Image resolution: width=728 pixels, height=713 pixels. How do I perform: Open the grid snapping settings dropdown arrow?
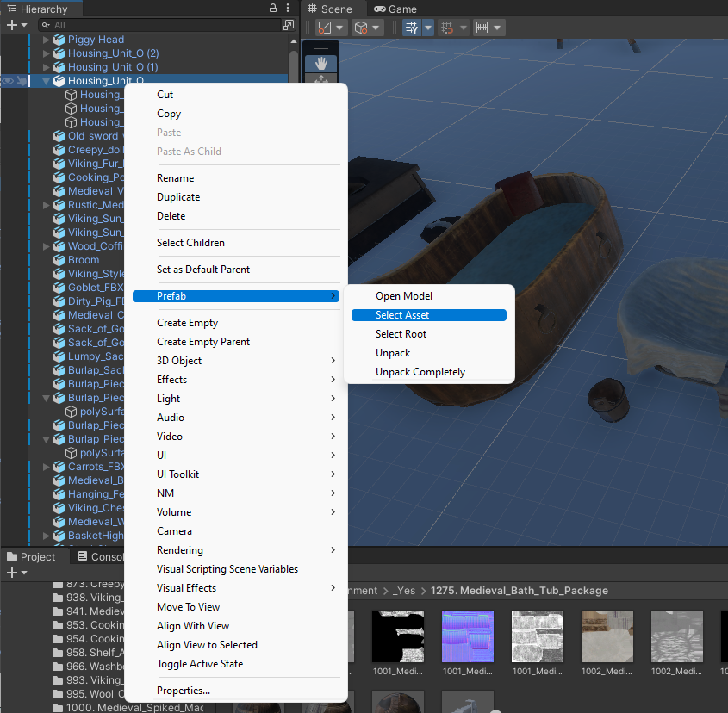point(428,28)
